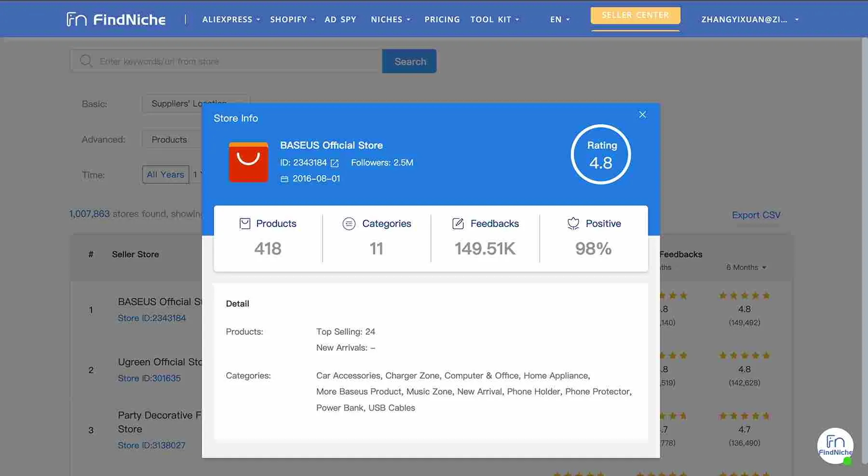This screenshot has height=476, width=868.
Task: Click the Products bag icon in Store Info
Action: (x=245, y=224)
